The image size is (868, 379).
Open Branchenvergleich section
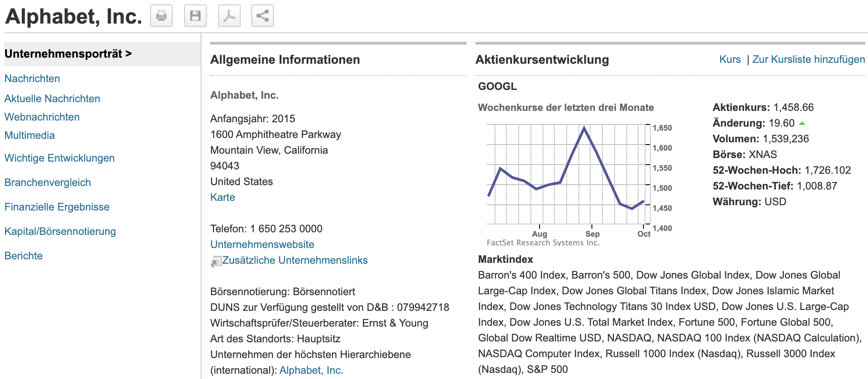pos(48,183)
